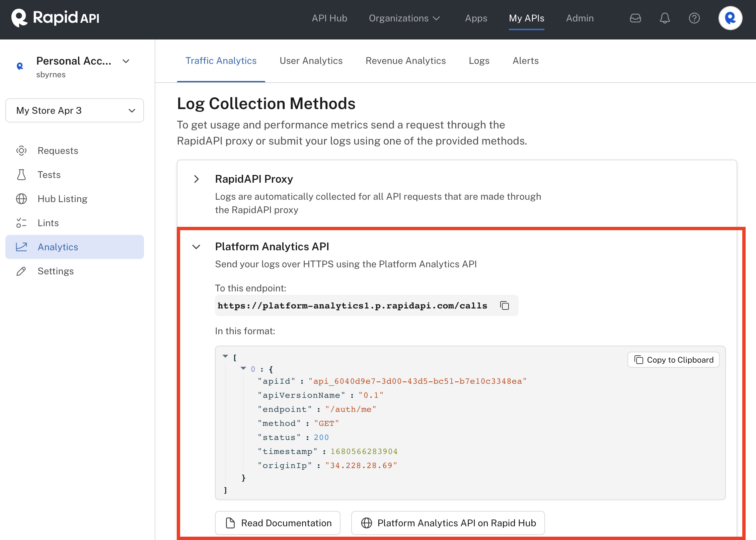Click the Analytics chart icon

pyautogui.click(x=21, y=247)
